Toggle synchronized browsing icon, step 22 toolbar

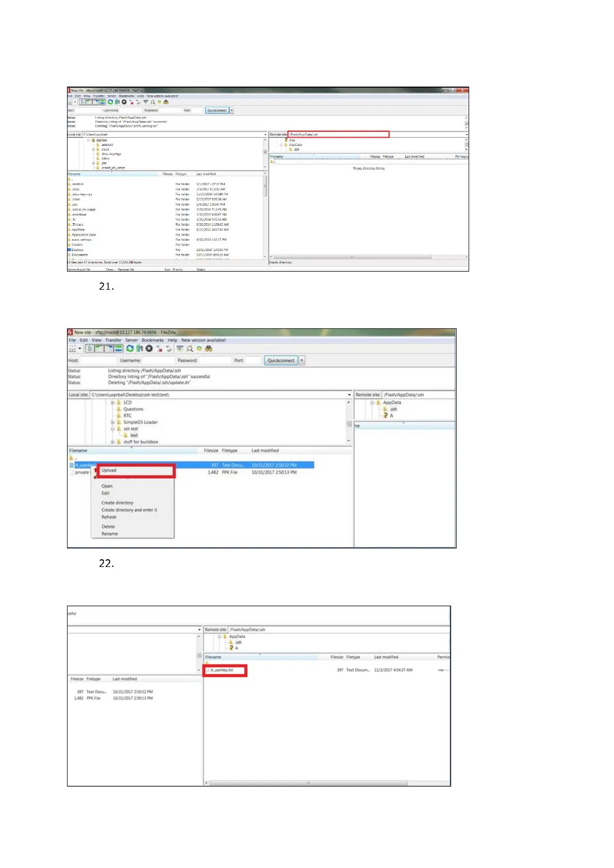coord(199,349)
